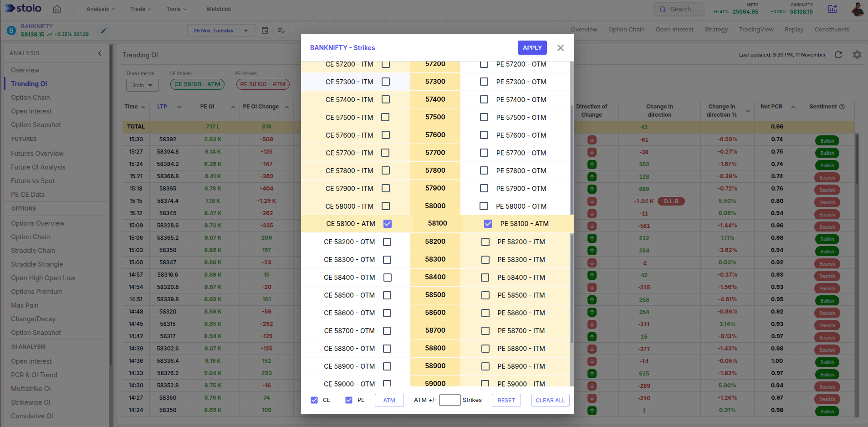Click the home icon in top navigation

point(57,9)
